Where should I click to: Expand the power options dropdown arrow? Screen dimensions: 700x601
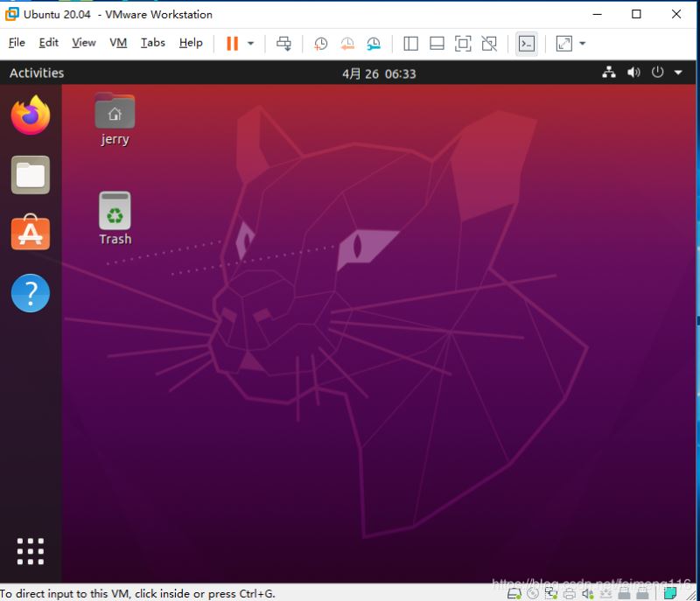[251, 43]
